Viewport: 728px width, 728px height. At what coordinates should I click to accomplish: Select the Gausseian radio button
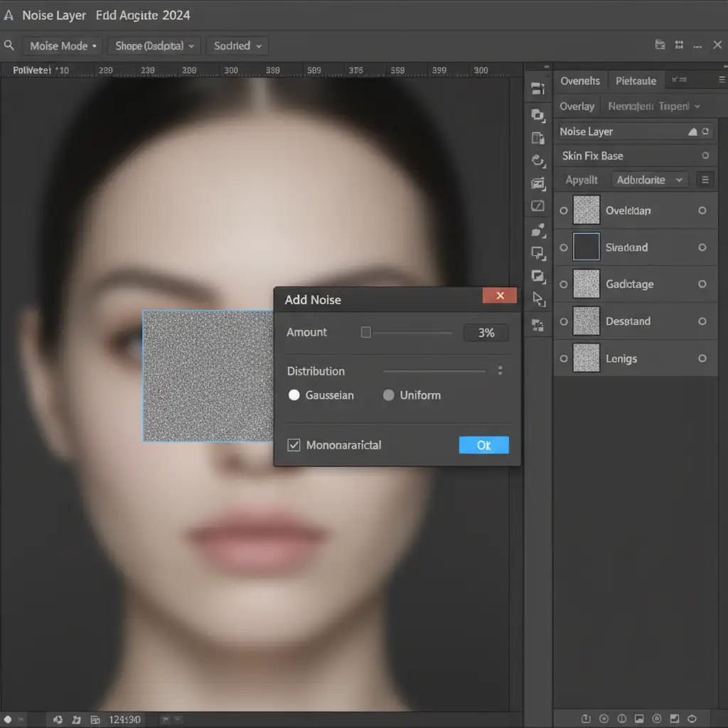pyautogui.click(x=294, y=395)
